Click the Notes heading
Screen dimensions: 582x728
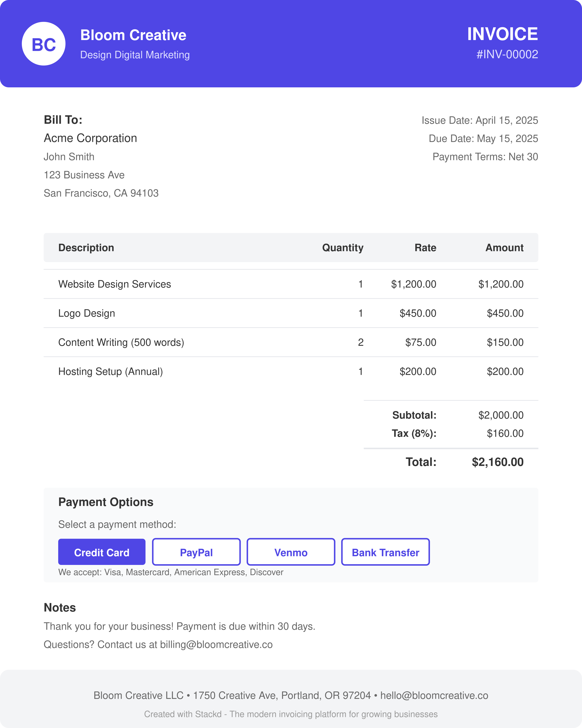60,608
